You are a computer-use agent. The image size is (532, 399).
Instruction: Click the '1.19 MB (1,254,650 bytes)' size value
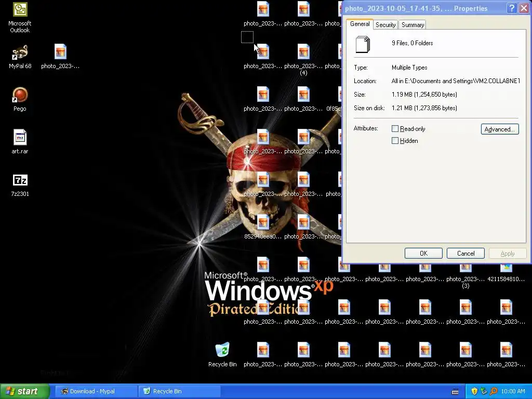(x=424, y=95)
